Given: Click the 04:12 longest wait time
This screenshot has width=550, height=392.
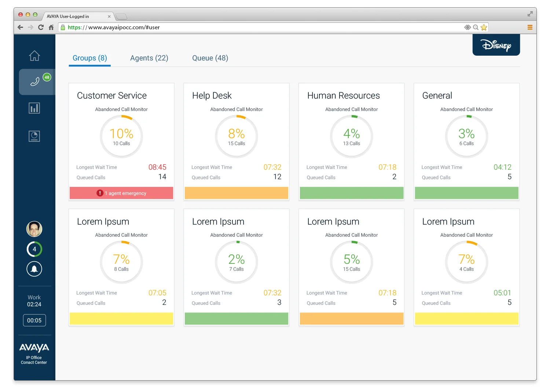Looking at the screenshot, I should point(502,167).
